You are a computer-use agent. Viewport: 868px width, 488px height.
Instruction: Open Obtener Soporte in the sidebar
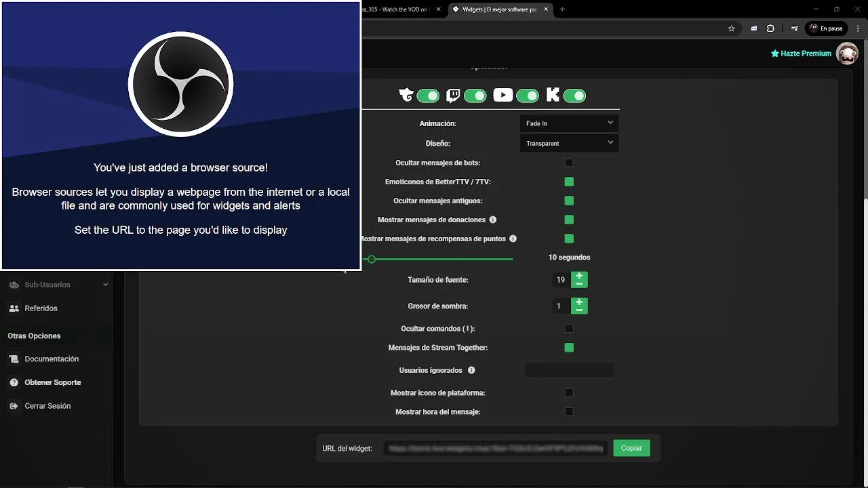pyautogui.click(x=53, y=382)
